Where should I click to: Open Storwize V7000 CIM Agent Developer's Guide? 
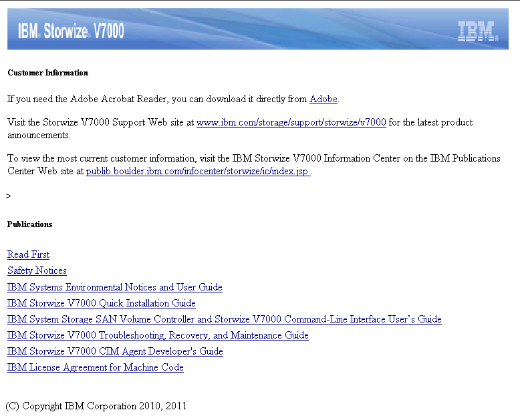[x=115, y=351]
